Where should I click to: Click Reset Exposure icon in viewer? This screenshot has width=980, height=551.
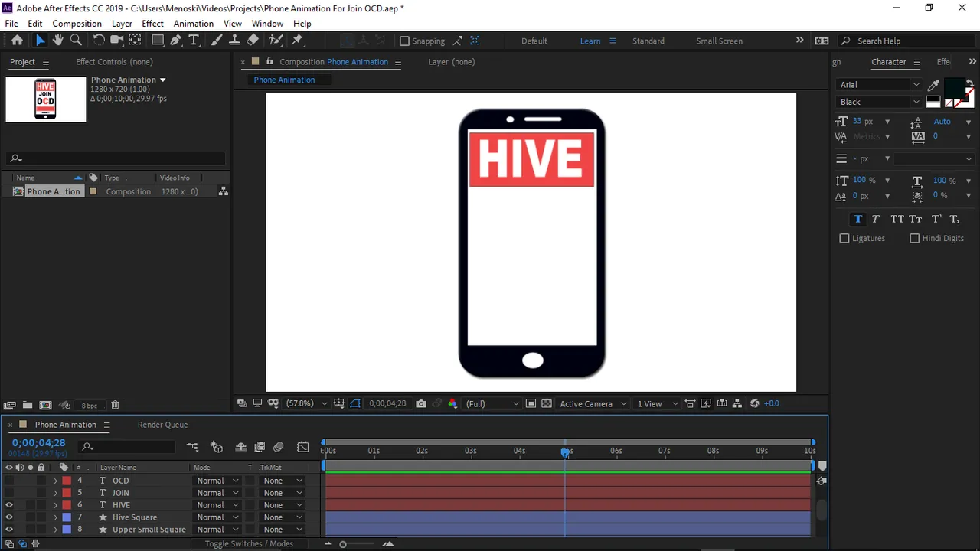(755, 403)
